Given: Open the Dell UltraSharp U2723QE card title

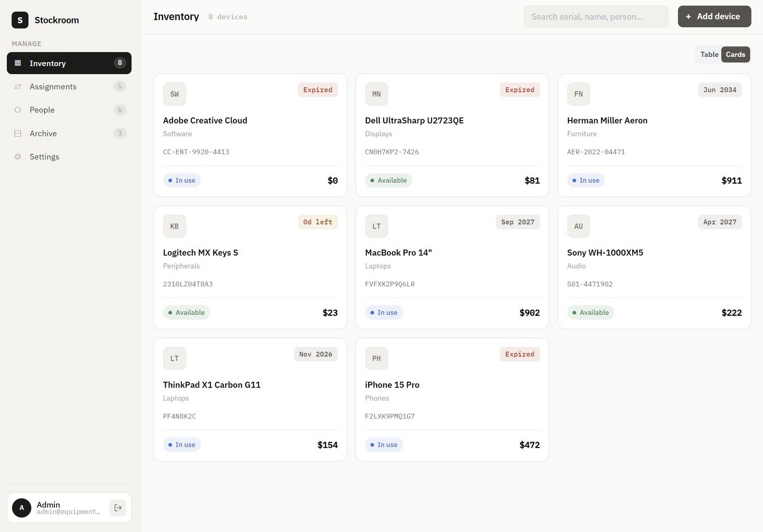Looking at the screenshot, I should pos(414,121).
